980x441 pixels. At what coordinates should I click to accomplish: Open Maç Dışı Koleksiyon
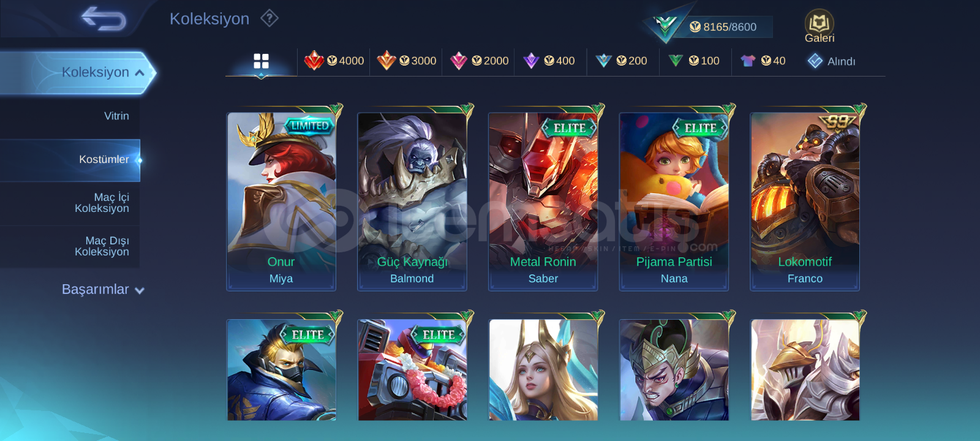pyautogui.click(x=70, y=246)
